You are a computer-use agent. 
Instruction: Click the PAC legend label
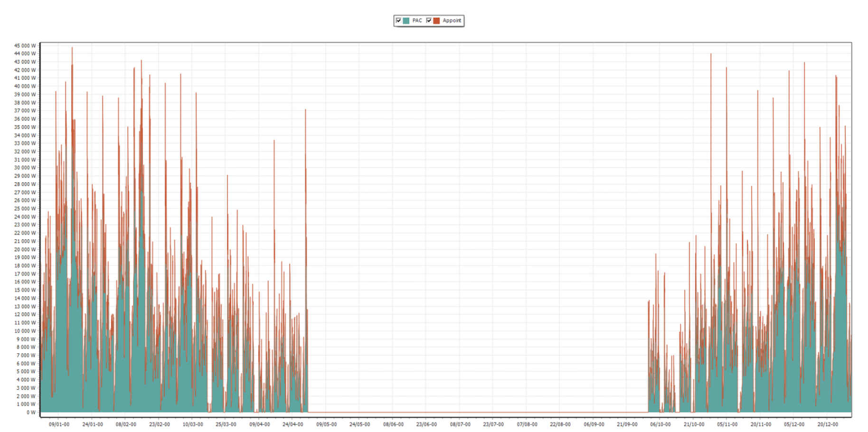point(417,20)
